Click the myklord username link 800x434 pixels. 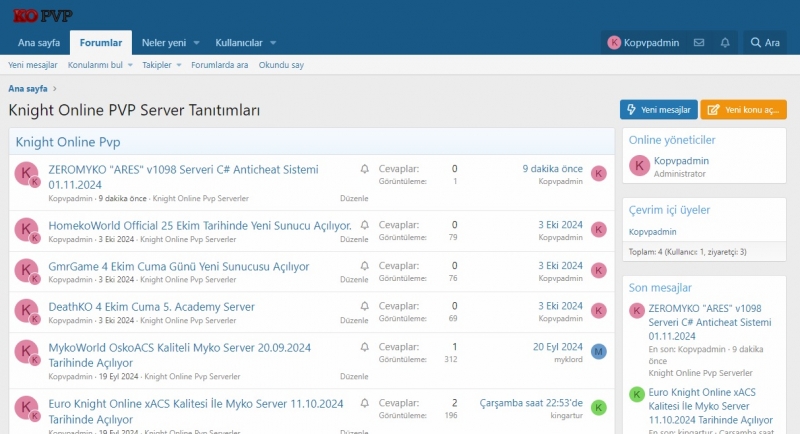pyautogui.click(x=568, y=360)
